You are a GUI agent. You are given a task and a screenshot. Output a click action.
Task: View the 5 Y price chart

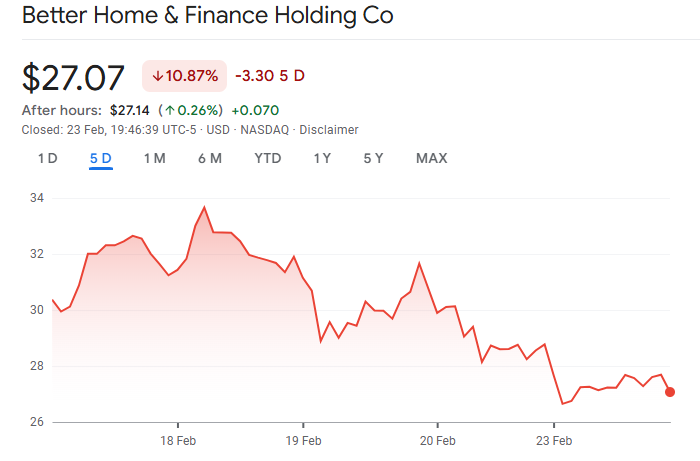click(373, 158)
